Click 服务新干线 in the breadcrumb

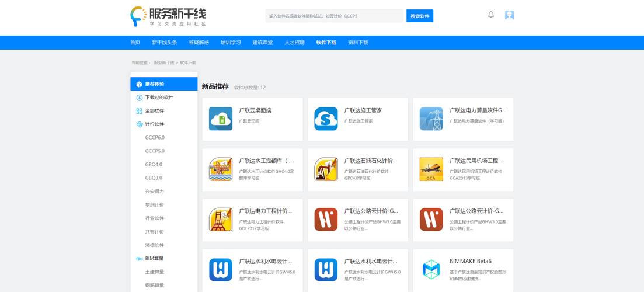pyautogui.click(x=164, y=63)
